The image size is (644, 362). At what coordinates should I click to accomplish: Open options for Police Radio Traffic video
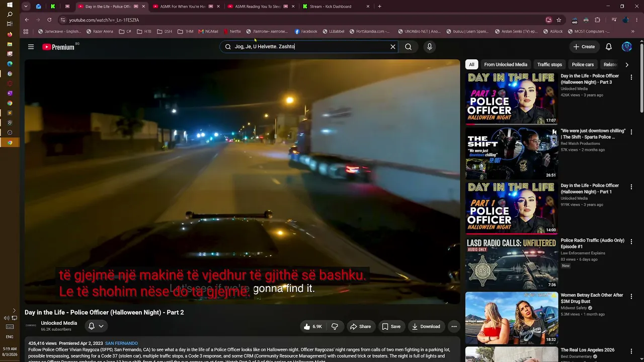[631, 241]
